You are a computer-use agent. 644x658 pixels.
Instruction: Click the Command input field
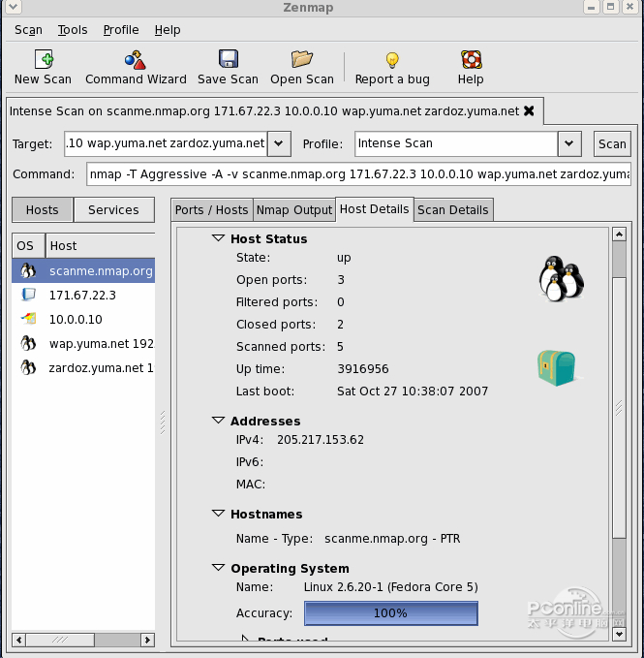pos(359,174)
